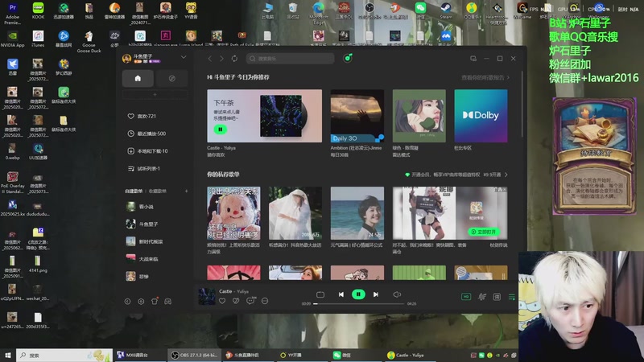Screen dimensions: 644x362
Task: Open the sound effects icon
Action: [481, 297]
